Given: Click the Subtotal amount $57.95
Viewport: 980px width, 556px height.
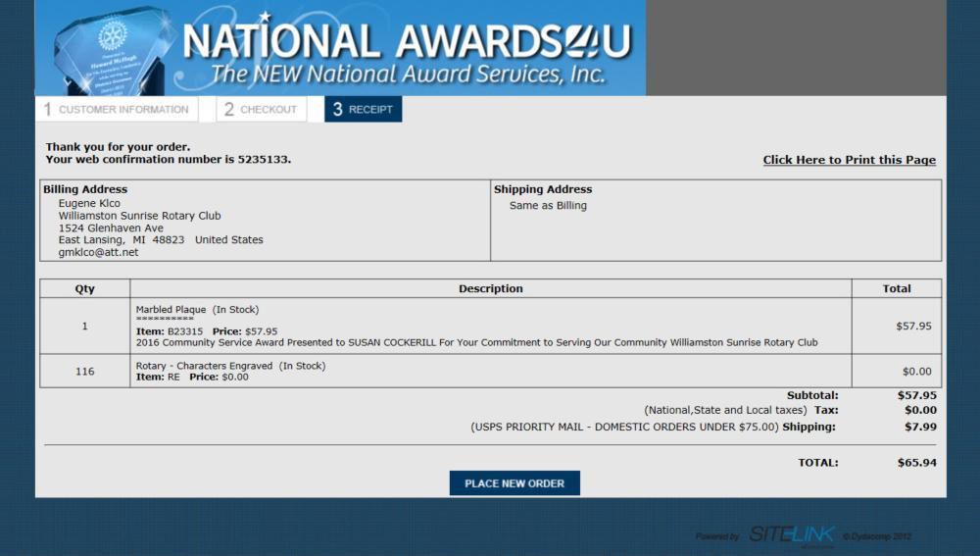Looking at the screenshot, I should coord(917,395).
